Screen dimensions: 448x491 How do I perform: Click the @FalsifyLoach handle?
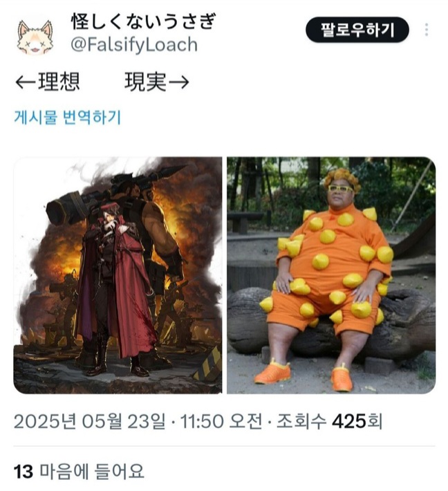pyautogui.click(x=134, y=44)
